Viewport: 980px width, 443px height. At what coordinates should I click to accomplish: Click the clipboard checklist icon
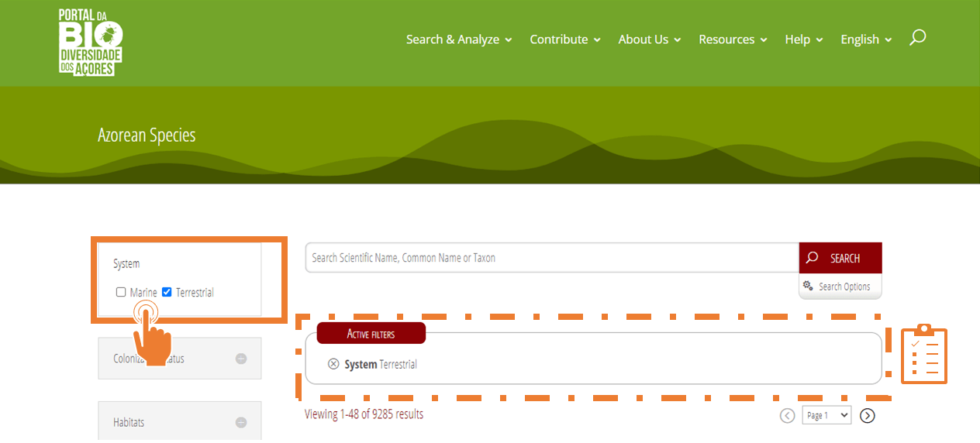coord(923,355)
